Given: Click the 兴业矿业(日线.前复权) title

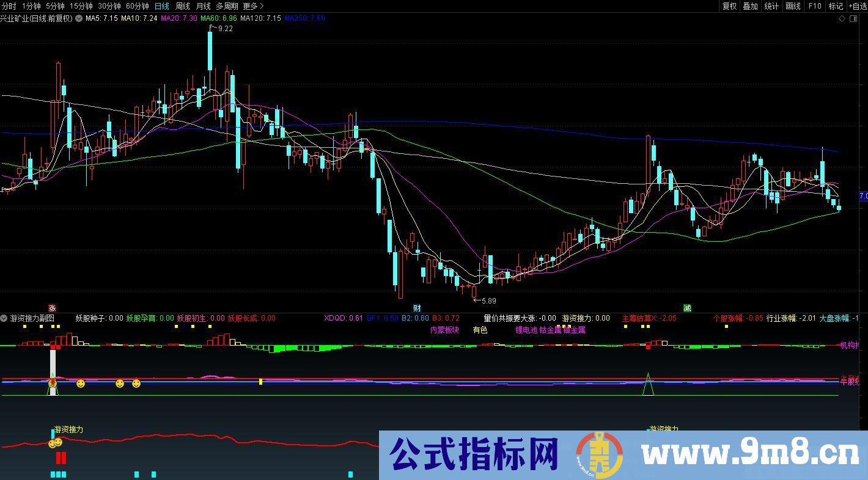Looking at the screenshot, I should [36, 18].
